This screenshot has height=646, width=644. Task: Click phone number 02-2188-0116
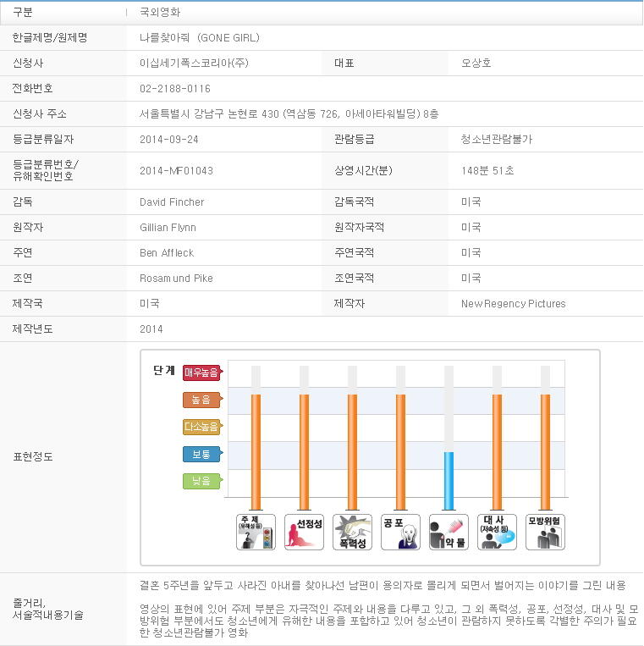[x=175, y=89]
